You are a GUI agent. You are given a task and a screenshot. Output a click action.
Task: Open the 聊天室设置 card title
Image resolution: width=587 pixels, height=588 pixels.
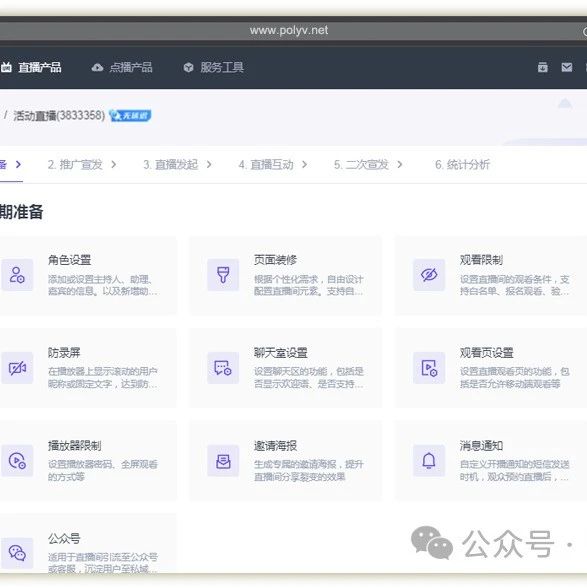(281, 353)
